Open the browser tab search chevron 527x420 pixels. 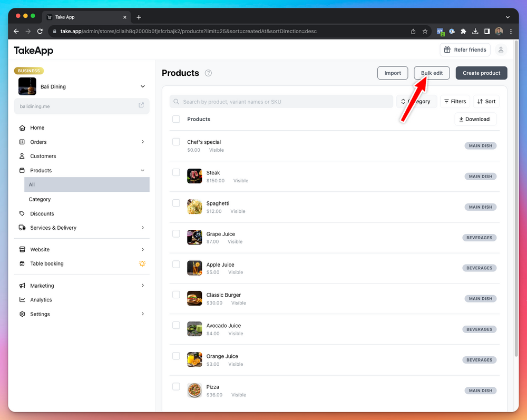(508, 17)
